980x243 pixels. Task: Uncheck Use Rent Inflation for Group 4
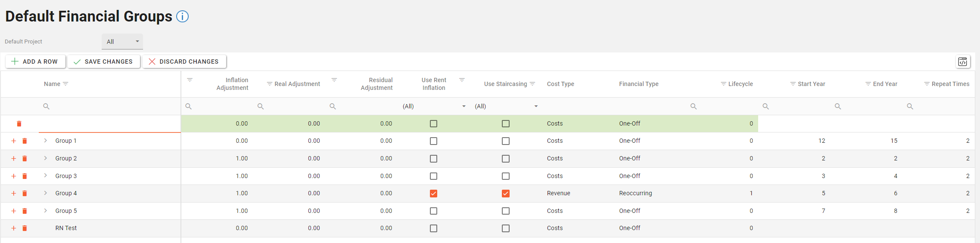pos(433,194)
